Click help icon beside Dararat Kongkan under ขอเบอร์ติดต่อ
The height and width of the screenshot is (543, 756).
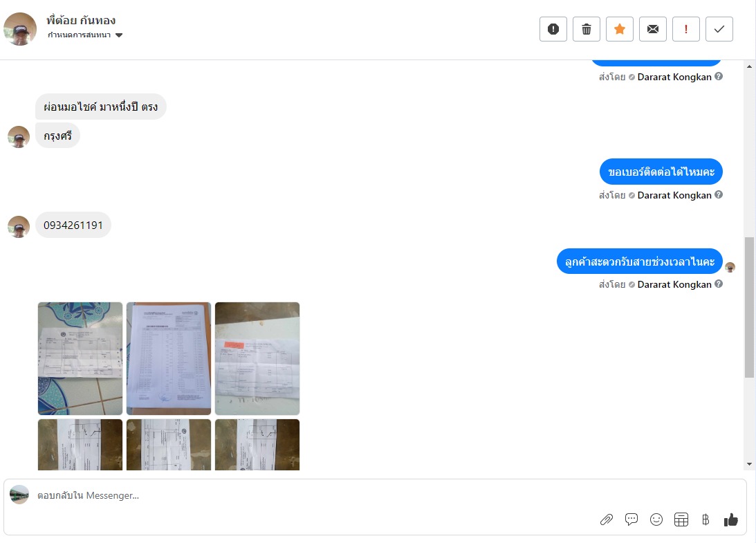(x=719, y=195)
